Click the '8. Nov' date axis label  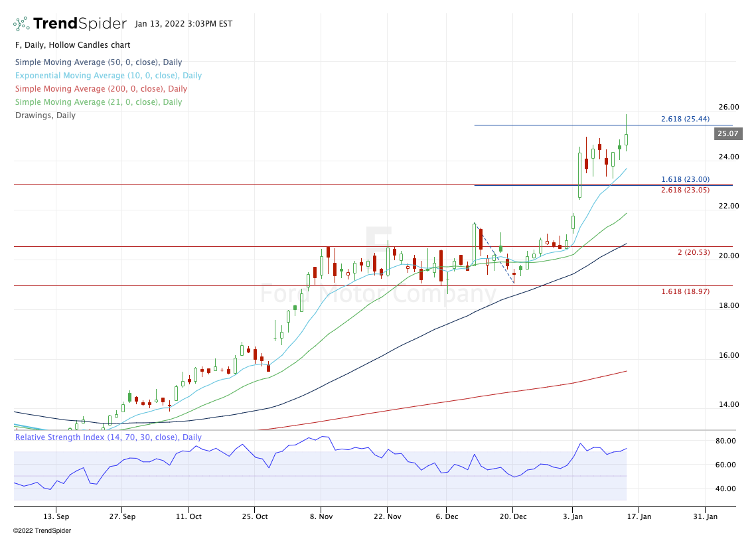(321, 516)
